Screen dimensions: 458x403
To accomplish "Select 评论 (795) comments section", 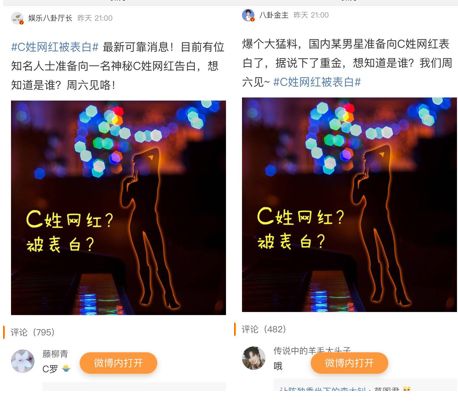I will point(32,332).
